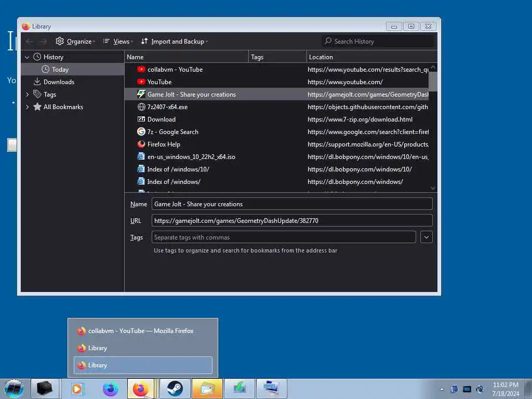Click the Search History input field
The height and width of the screenshot is (399, 532).
pos(378,42)
